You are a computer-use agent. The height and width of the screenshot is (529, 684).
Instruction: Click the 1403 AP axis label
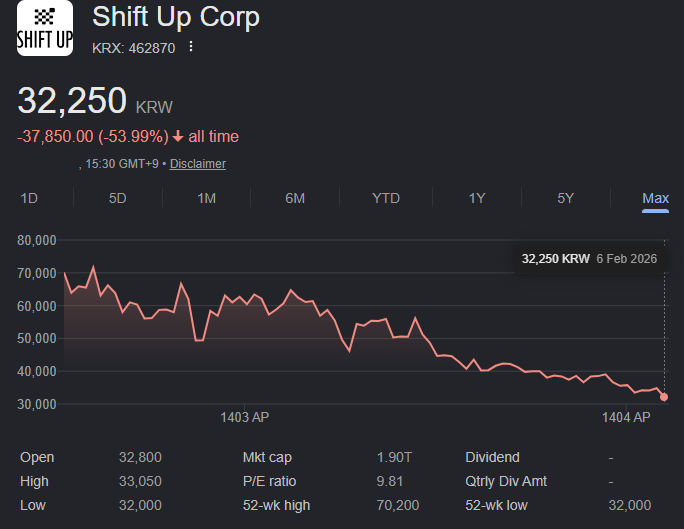click(244, 417)
